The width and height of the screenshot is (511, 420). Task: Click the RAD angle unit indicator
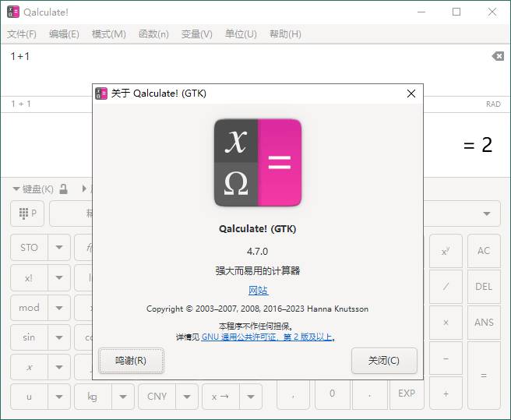click(x=493, y=104)
